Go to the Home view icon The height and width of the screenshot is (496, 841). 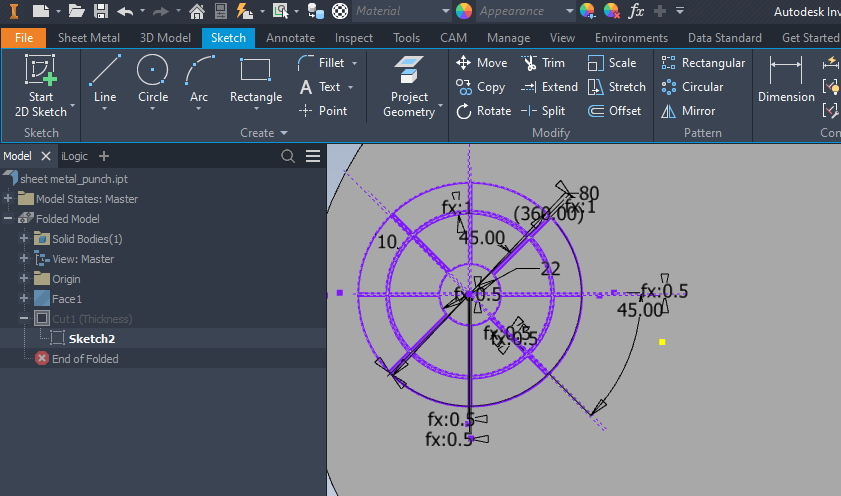(x=197, y=11)
